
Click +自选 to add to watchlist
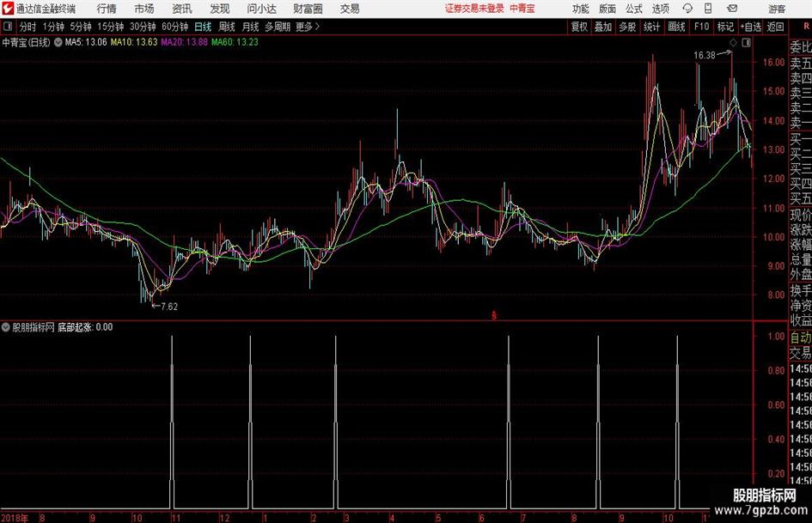coord(750,27)
